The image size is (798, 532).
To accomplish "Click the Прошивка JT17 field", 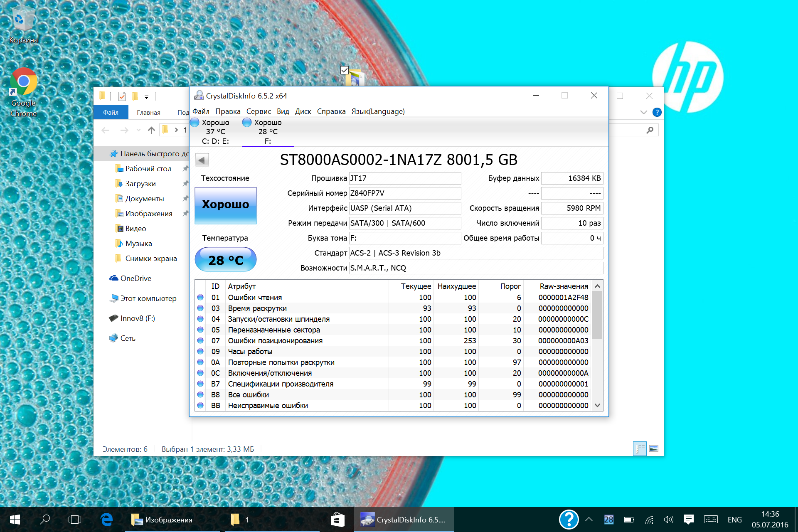I will (405, 178).
